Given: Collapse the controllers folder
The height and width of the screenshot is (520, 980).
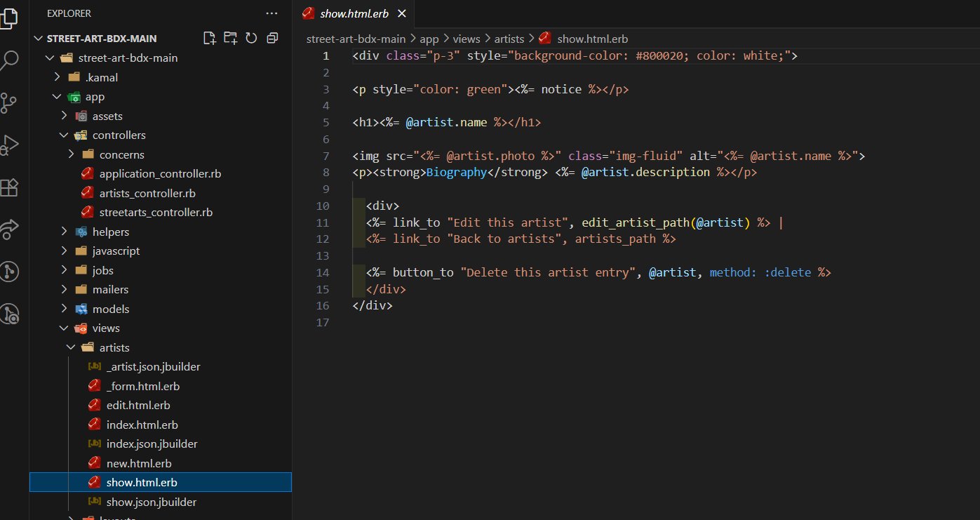Looking at the screenshot, I should pyautogui.click(x=119, y=135).
